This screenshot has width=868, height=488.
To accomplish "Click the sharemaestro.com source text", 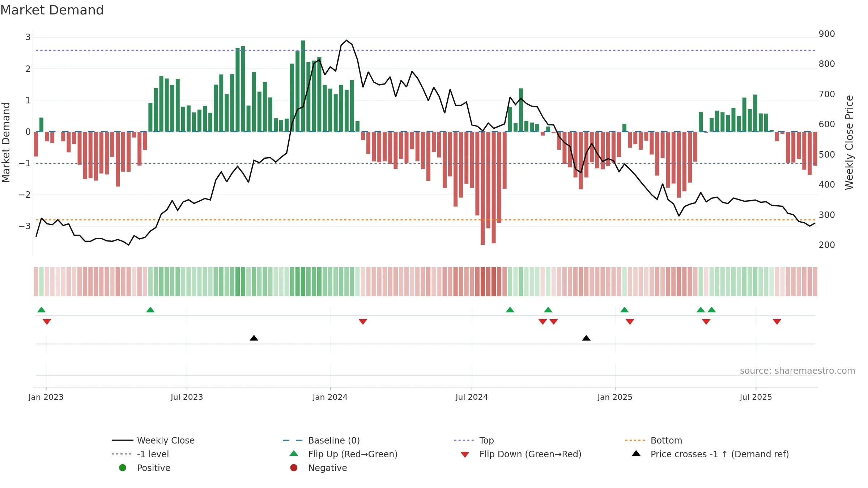I will [797, 371].
